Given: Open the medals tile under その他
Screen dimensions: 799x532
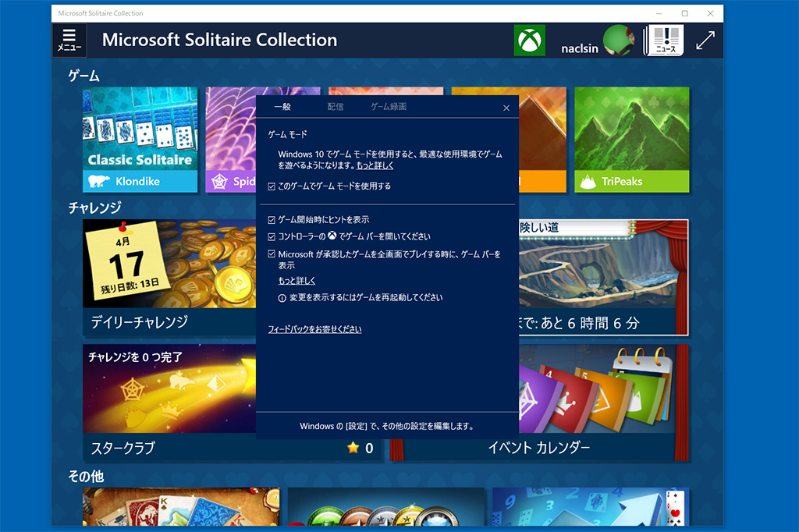Looking at the screenshot, I should [385, 507].
